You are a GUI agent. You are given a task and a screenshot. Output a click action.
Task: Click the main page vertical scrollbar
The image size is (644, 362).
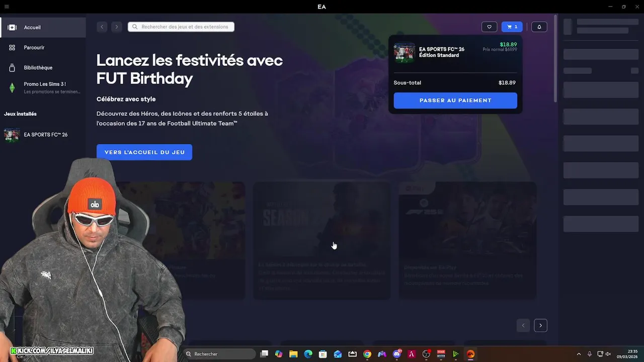556,58
